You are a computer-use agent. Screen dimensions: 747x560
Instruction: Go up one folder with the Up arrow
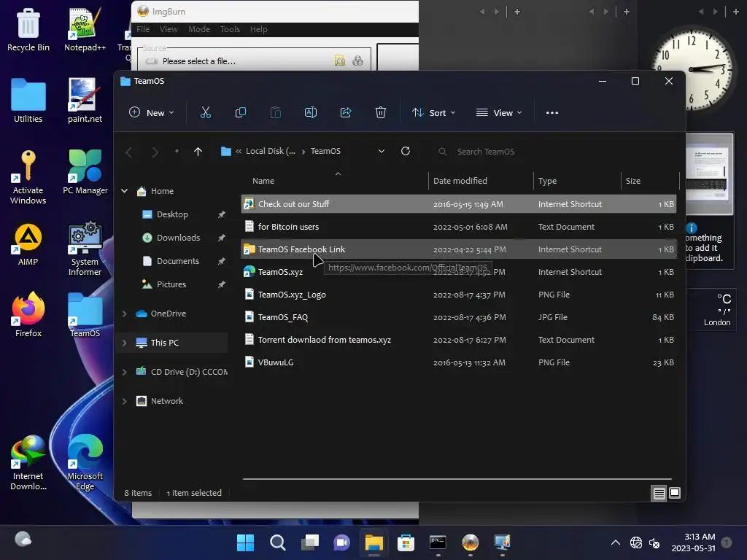click(x=198, y=152)
